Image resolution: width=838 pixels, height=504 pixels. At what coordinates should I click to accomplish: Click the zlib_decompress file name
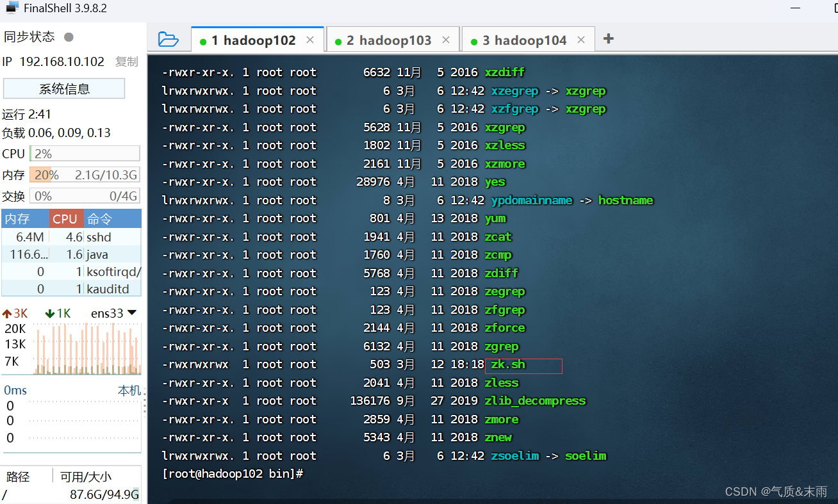click(536, 401)
